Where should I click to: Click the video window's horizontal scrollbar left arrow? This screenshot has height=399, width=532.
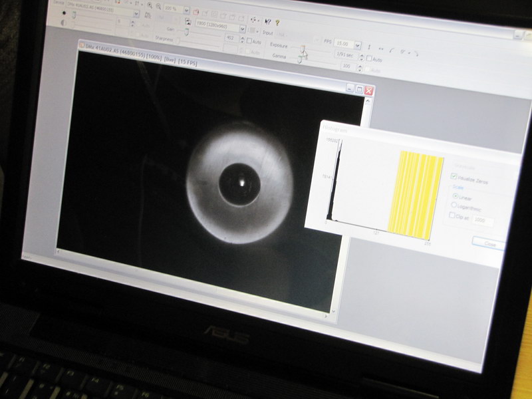(x=58, y=251)
